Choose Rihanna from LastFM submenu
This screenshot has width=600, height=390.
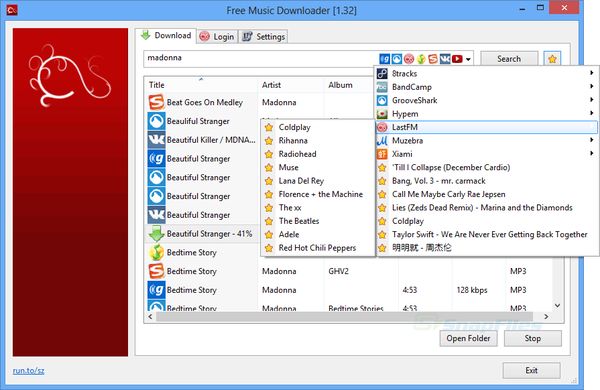point(318,140)
